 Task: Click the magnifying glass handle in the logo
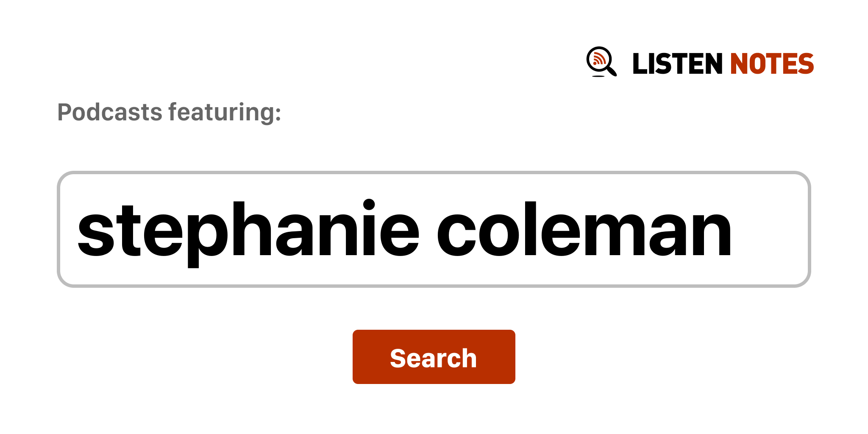click(612, 71)
